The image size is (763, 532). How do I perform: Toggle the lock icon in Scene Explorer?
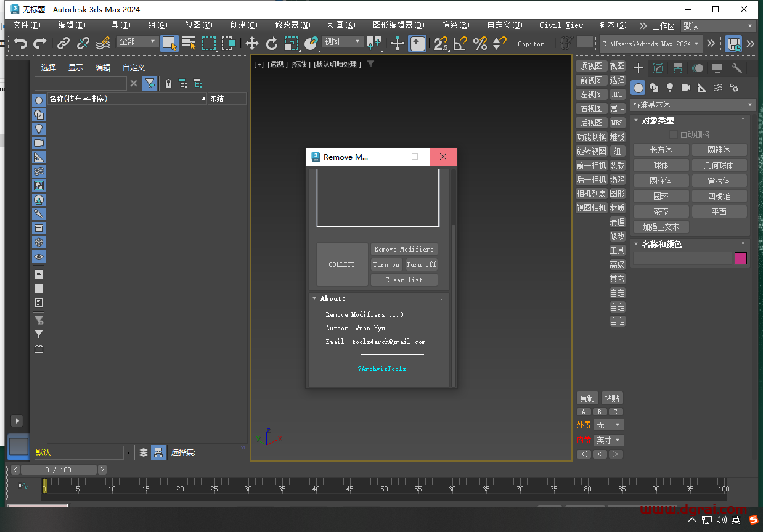point(168,83)
